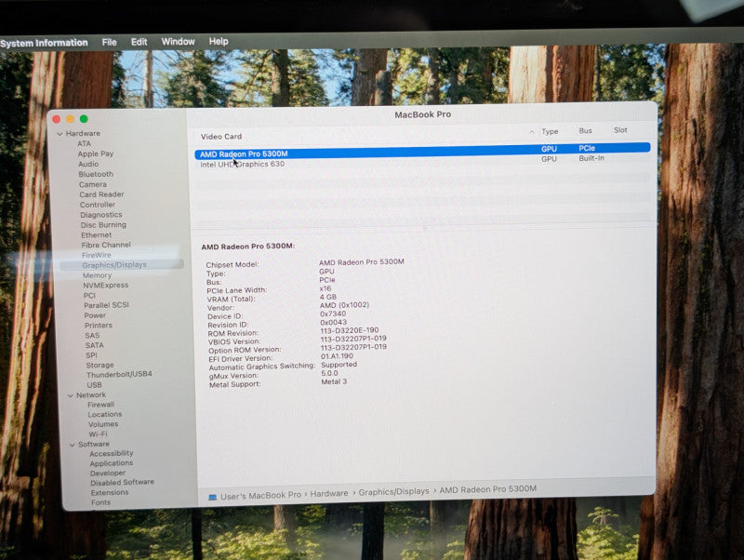The width and height of the screenshot is (744, 560).
Task: Select Firewall under Network
Action: (100, 405)
